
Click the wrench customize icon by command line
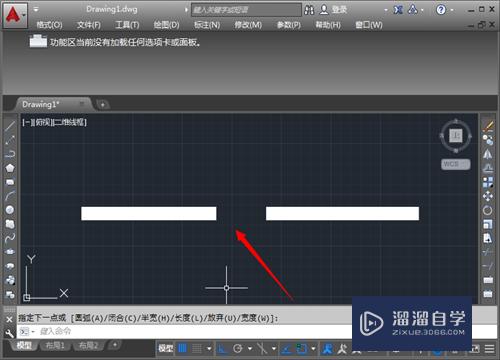point(9,333)
